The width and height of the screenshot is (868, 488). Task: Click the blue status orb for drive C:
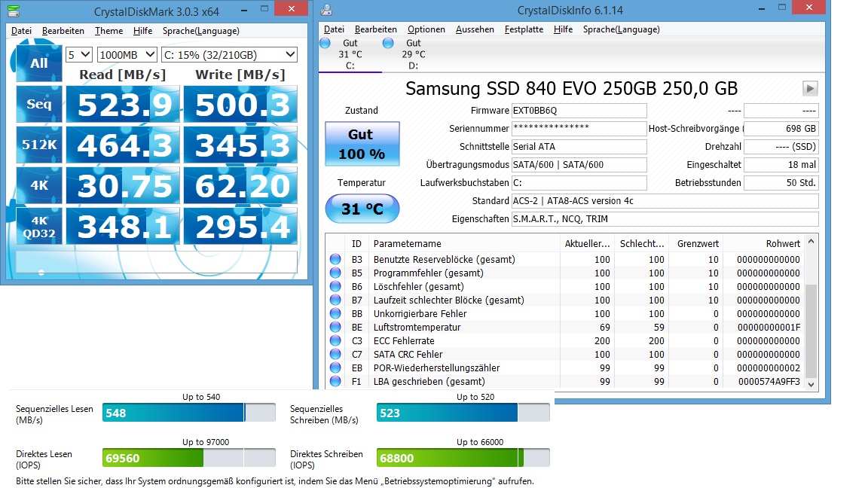(x=325, y=43)
